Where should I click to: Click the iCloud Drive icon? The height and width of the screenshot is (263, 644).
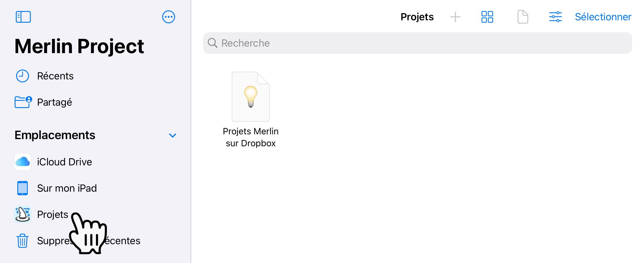[x=22, y=162]
